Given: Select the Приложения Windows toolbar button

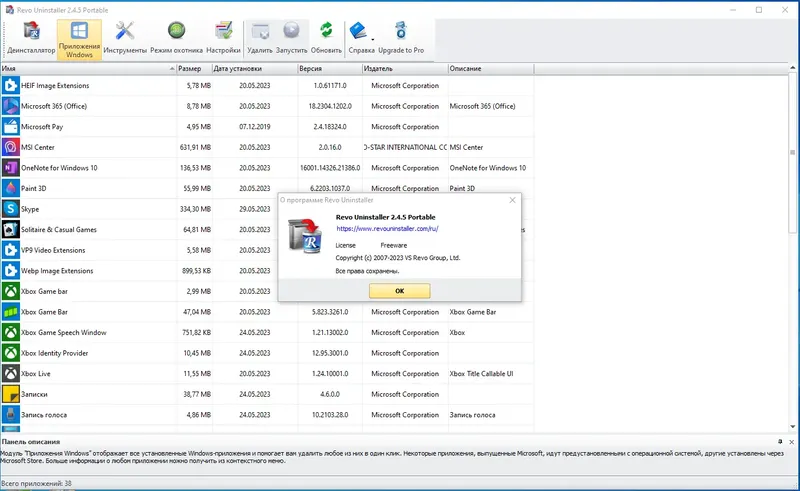Looking at the screenshot, I should click(x=79, y=39).
